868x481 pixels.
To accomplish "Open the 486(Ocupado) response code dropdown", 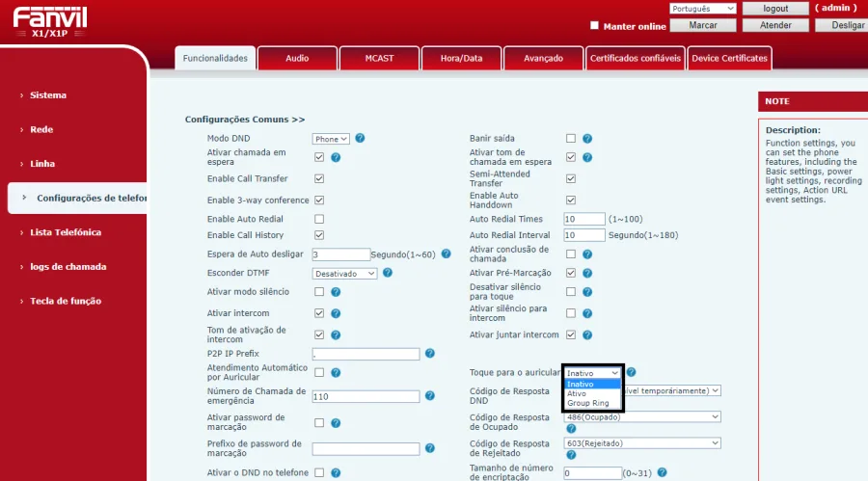I will click(642, 416).
